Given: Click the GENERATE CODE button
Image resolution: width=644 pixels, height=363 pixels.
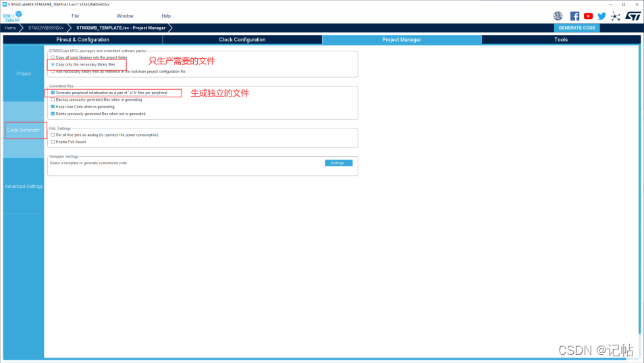Looking at the screenshot, I should [x=576, y=28].
